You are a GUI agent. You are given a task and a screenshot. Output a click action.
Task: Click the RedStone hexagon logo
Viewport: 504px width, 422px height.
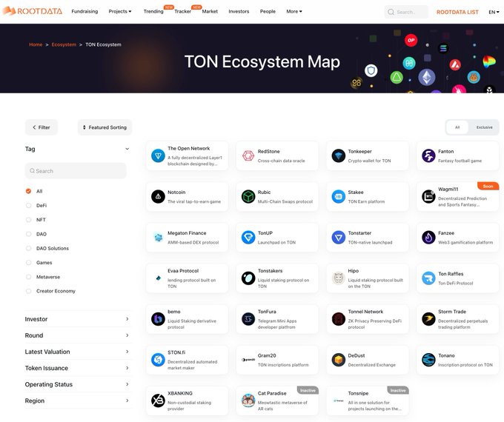(248, 155)
